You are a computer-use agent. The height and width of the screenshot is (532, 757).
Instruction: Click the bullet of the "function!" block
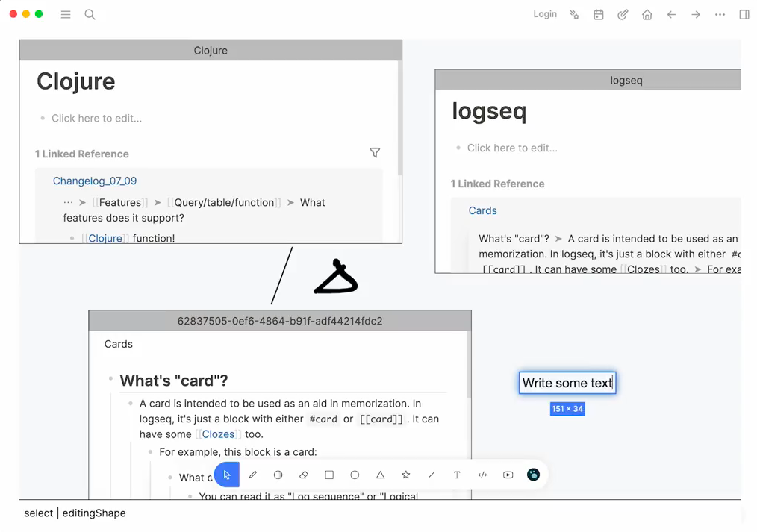pos(72,238)
